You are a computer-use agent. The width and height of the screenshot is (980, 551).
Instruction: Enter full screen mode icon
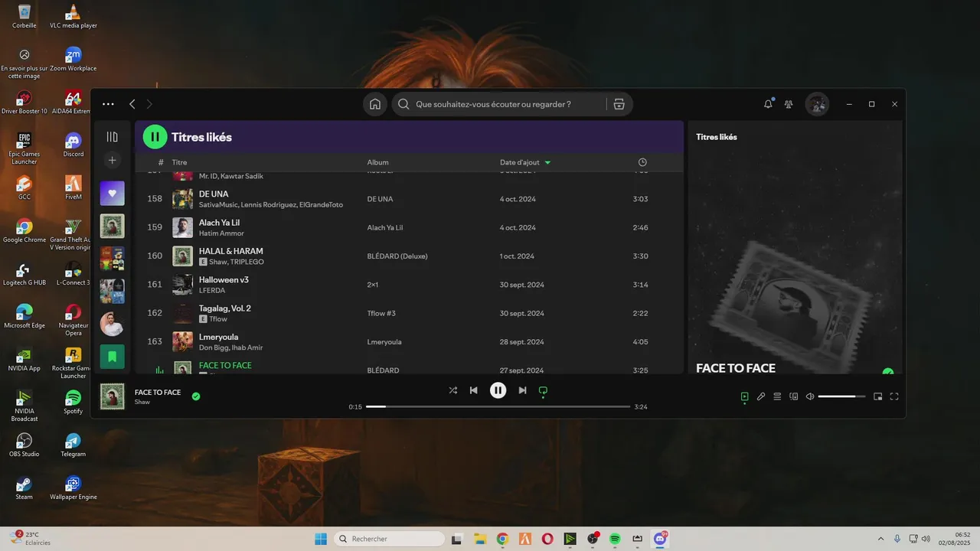click(894, 396)
